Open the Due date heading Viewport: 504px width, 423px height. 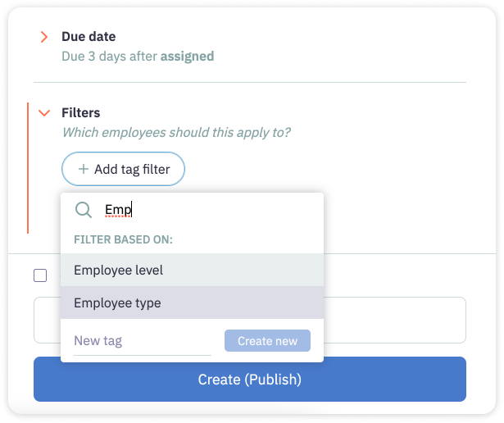(89, 37)
